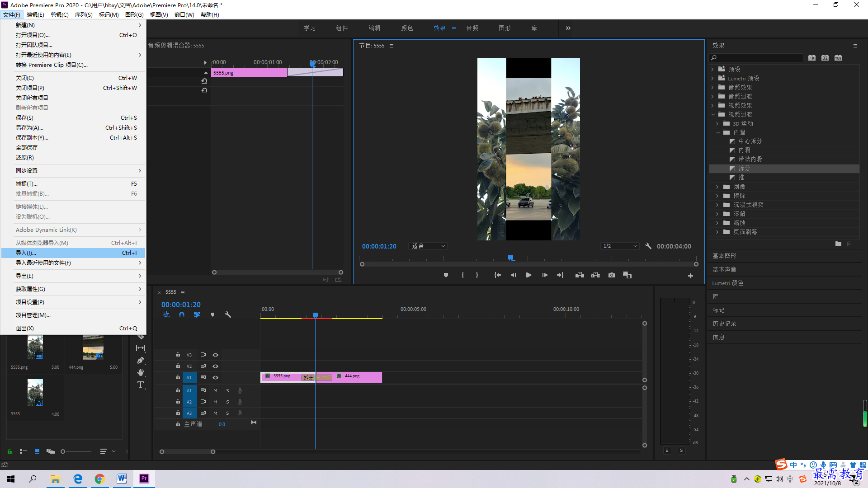Select the 带状内滑 transition

click(x=750, y=160)
